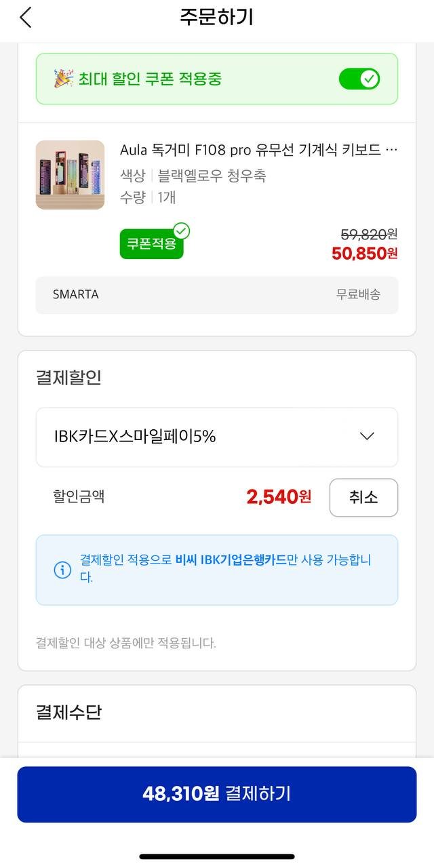Viewport: 434px width, 868px height.
Task: Tap the 결제수단 section header
Action: tap(68, 712)
